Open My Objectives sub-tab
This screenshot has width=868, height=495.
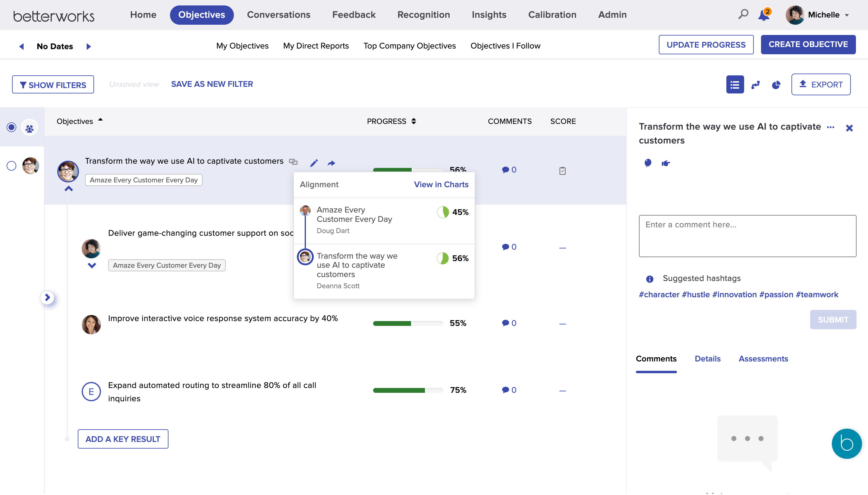(242, 46)
